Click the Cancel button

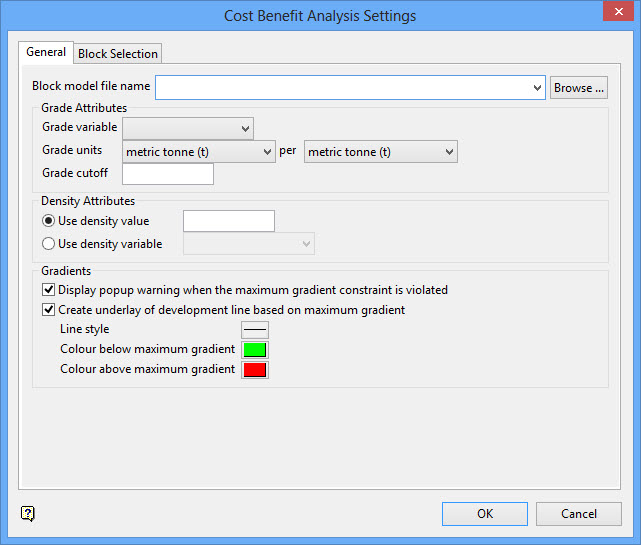579,514
